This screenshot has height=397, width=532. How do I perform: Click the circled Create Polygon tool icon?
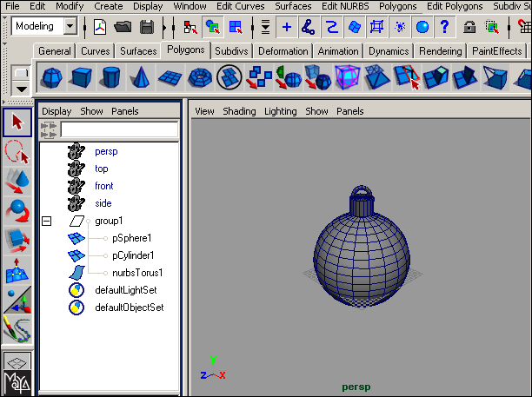click(229, 77)
